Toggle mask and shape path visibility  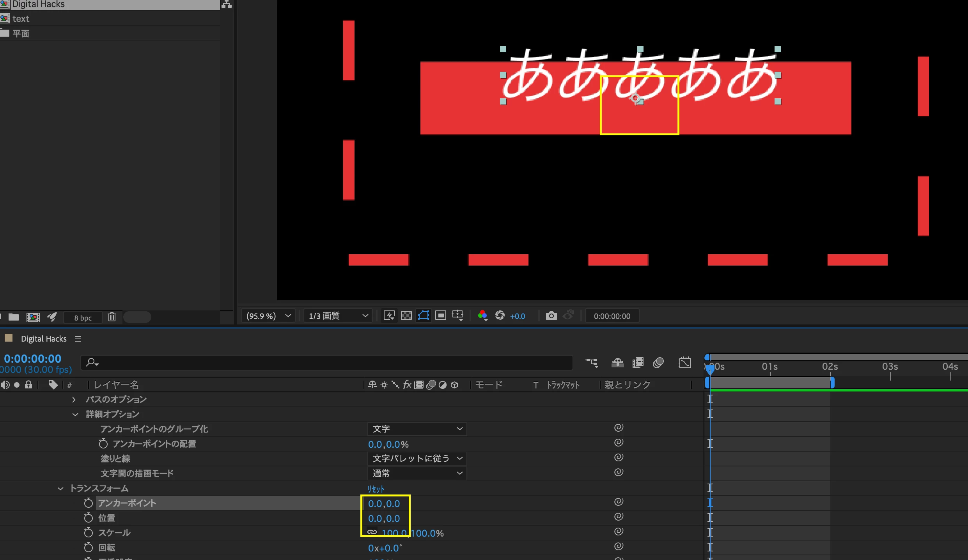[423, 315]
